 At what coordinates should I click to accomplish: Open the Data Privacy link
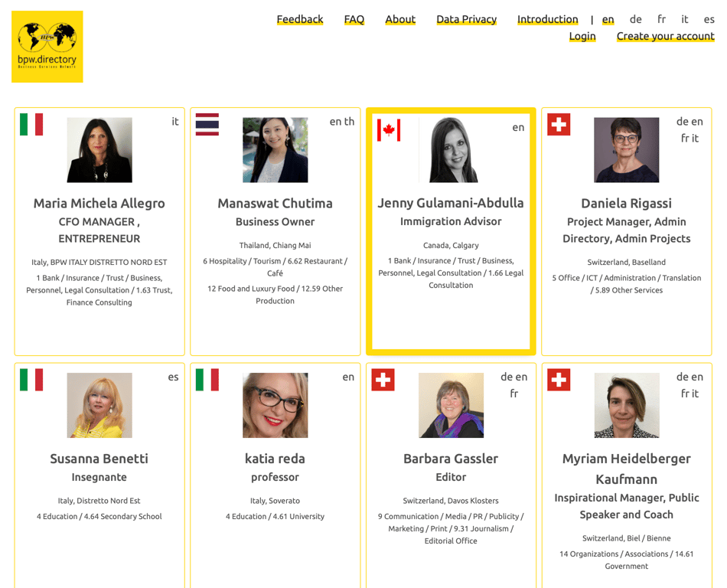click(466, 19)
